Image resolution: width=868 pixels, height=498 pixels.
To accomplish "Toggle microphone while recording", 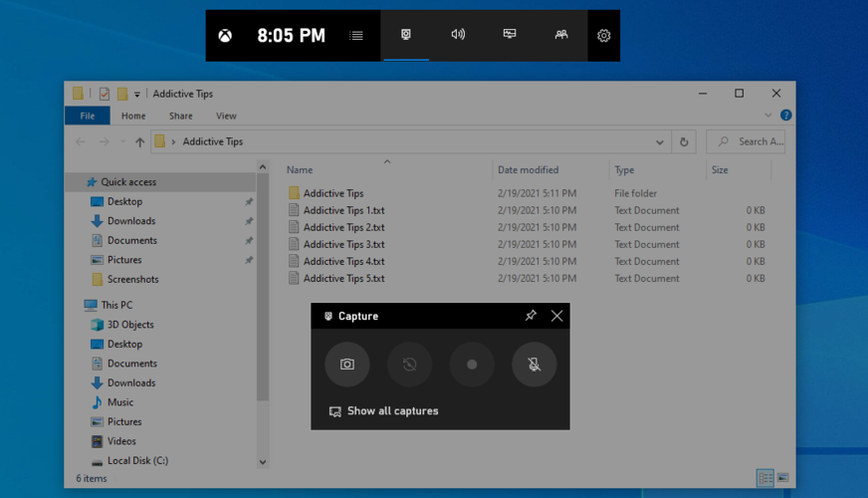I will (535, 365).
